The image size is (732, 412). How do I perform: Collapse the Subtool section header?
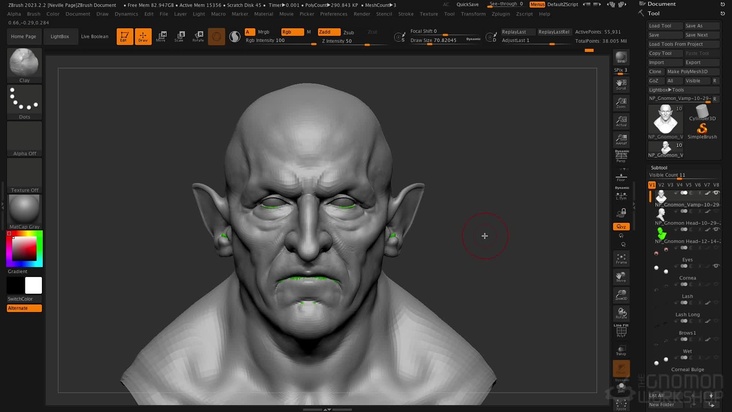coord(659,168)
